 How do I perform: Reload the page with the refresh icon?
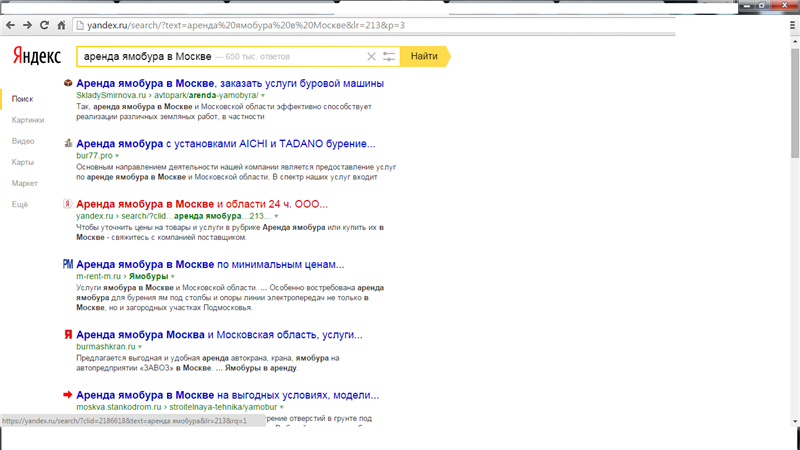point(44,25)
